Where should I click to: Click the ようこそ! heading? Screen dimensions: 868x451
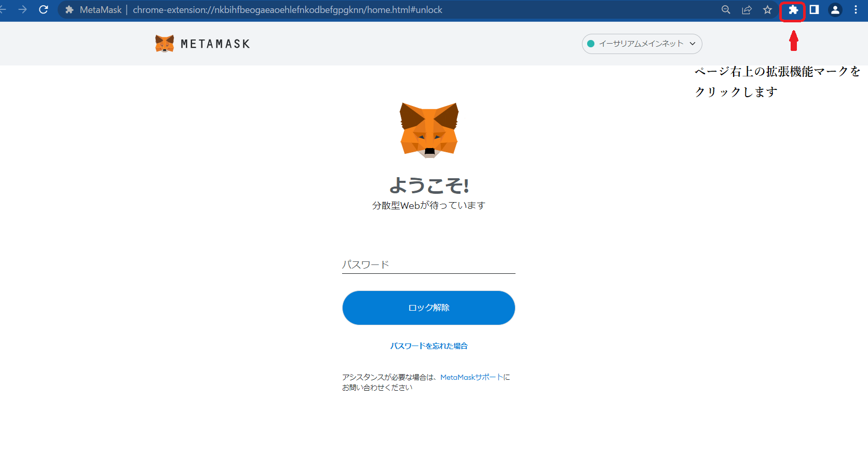tap(429, 185)
